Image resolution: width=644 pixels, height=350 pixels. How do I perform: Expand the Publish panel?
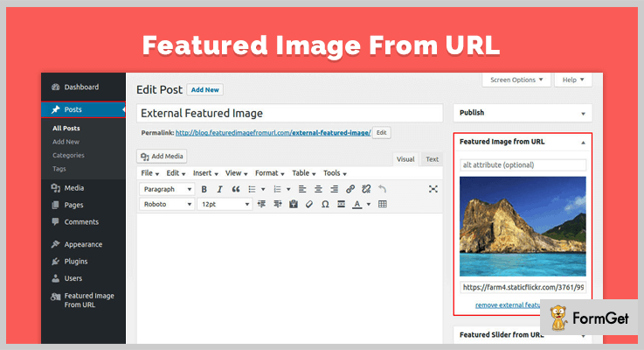[x=583, y=114]
